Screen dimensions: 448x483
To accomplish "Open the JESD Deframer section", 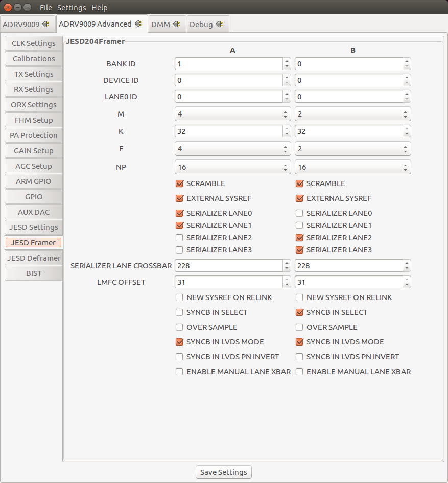I will coord(33,258).
